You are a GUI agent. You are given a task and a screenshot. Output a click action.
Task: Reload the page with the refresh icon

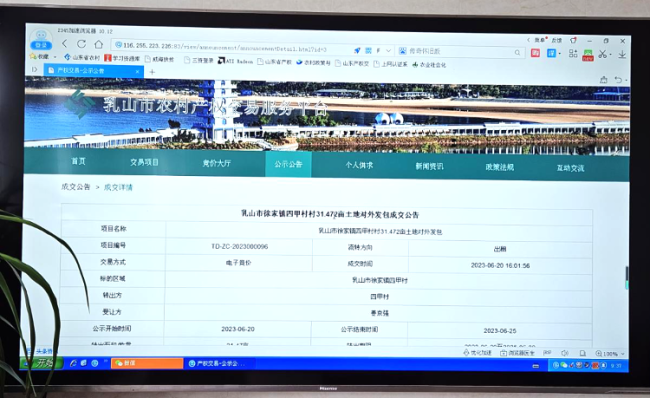[x=81, y=44]
